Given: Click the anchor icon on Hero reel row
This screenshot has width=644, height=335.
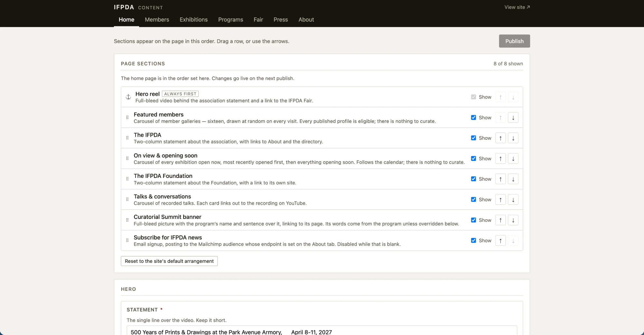Looking at the screenshot, I should [x=128, y=97].
